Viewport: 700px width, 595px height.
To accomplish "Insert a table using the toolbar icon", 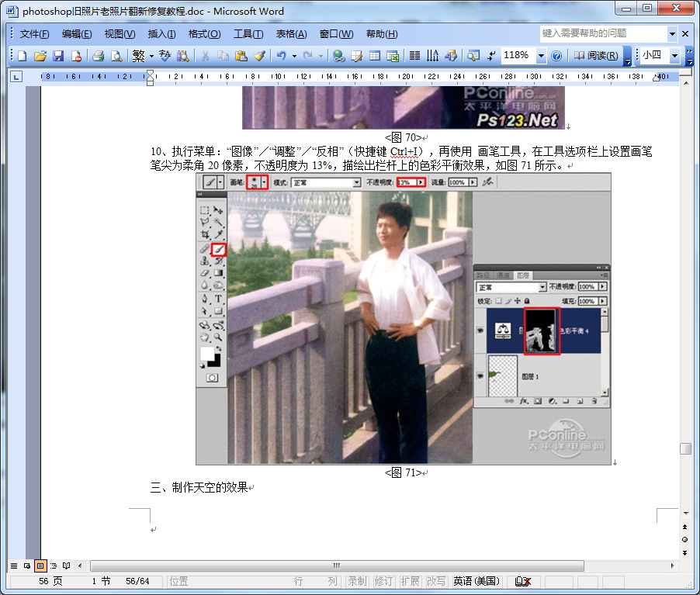I will (375, 56).
